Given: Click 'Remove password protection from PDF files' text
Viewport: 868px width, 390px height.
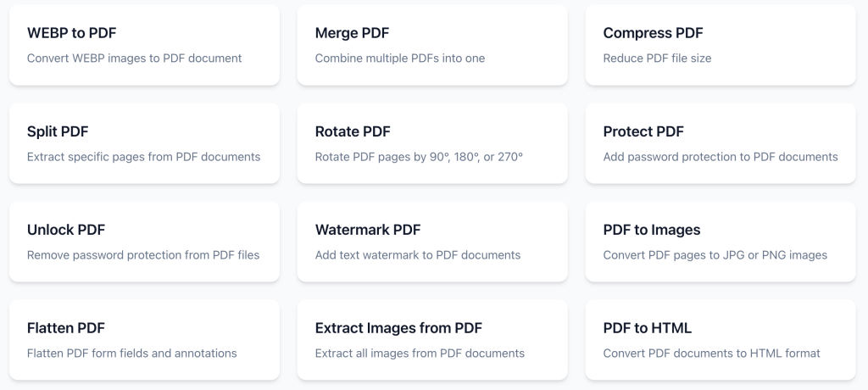Looking at the screenshot, I should click(143, 255).
